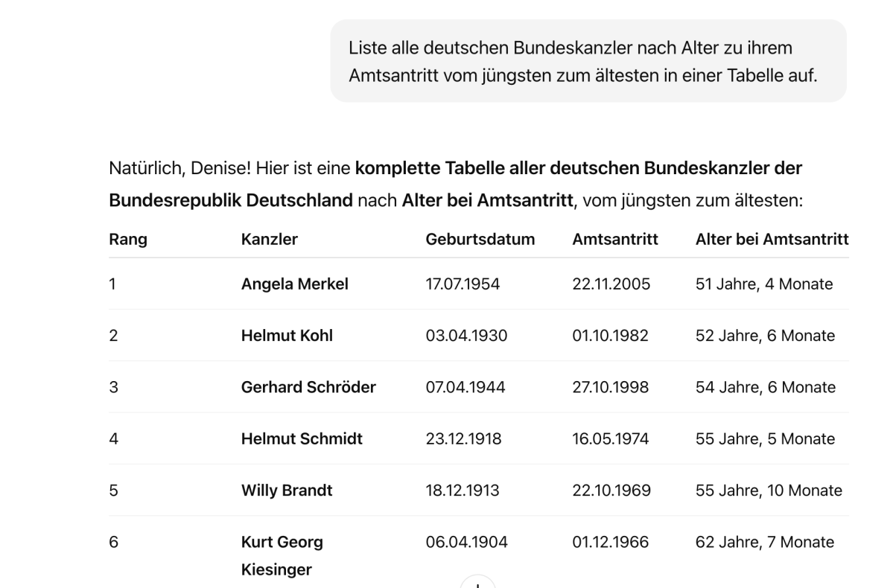Select the Helmut Kohl name cell
This screenshot has width=893, height=588.
click(x=287, y=335)
